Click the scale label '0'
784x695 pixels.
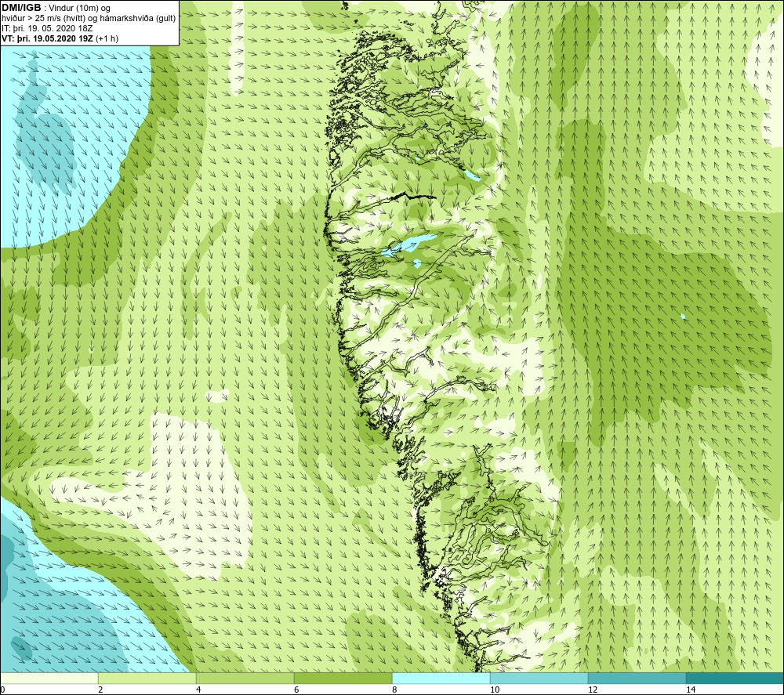2,690
